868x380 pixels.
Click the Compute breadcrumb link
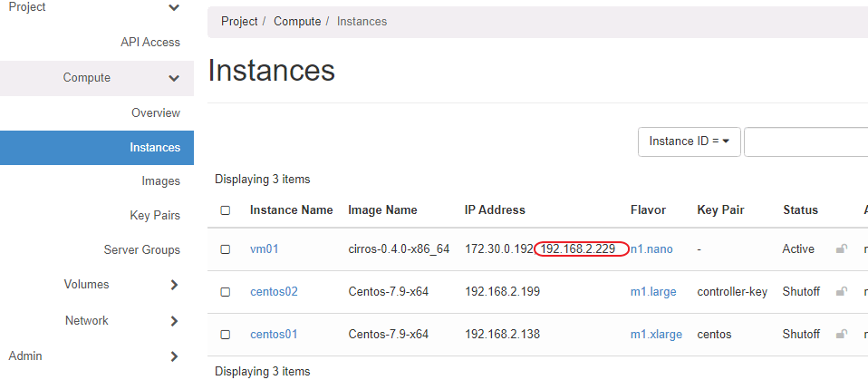(x=297, y=21)
